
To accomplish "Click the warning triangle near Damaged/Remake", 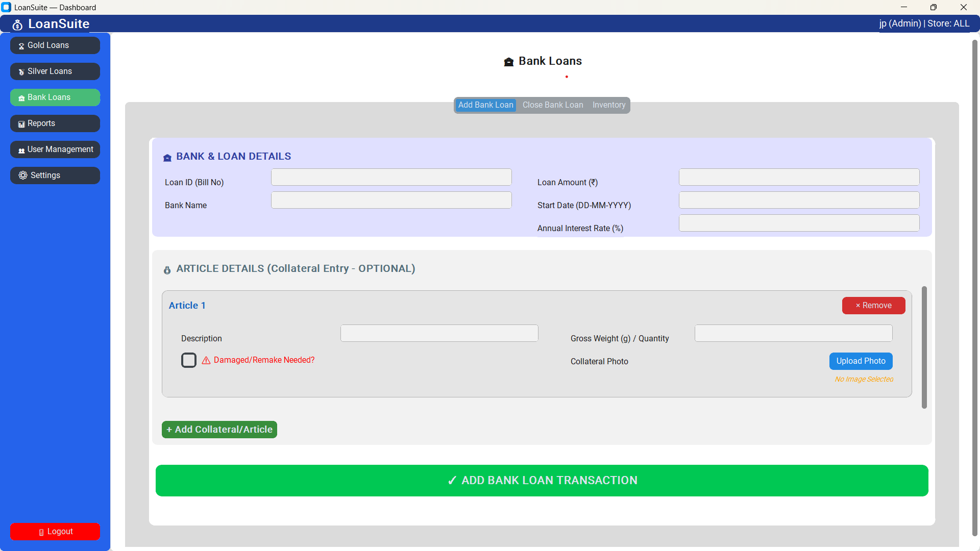I will pos(206,360).
